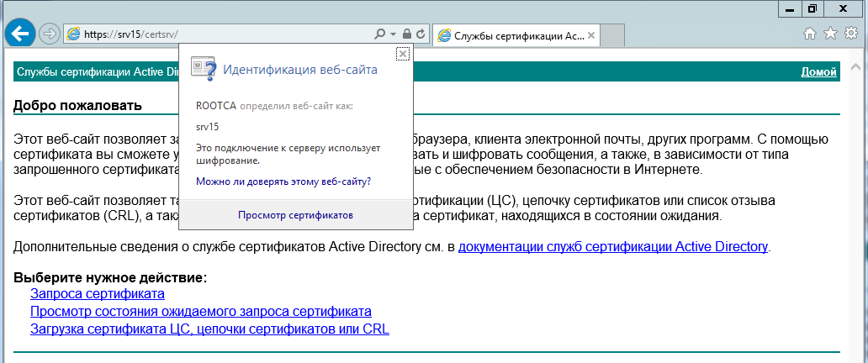868x363 pixels.
Task: Open the Tools gear icon
Action: pyautogui.click(x=851, y=34)
